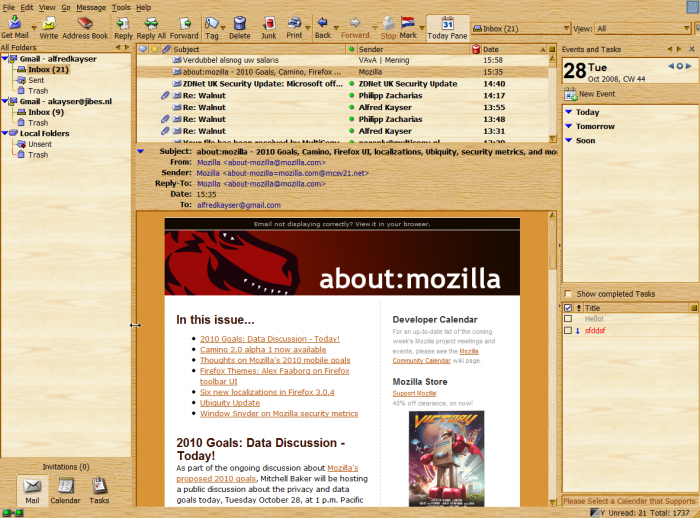Tag the selected message

[212, 28]
